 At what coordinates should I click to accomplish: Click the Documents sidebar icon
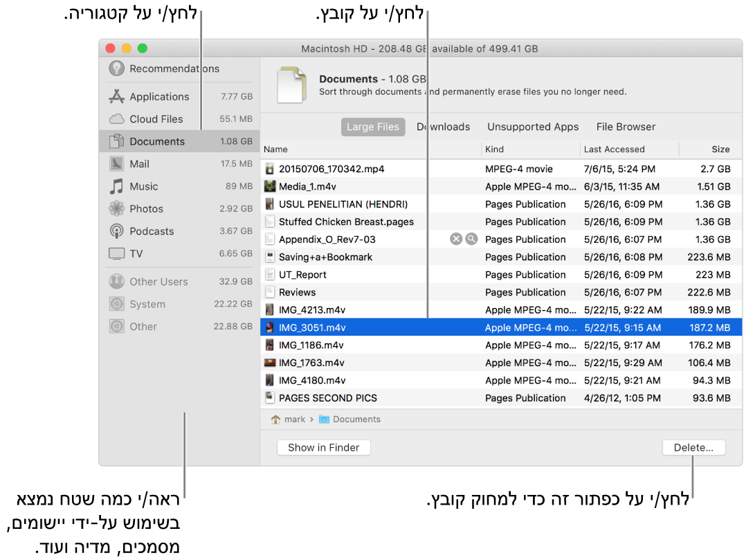[116, 141]
